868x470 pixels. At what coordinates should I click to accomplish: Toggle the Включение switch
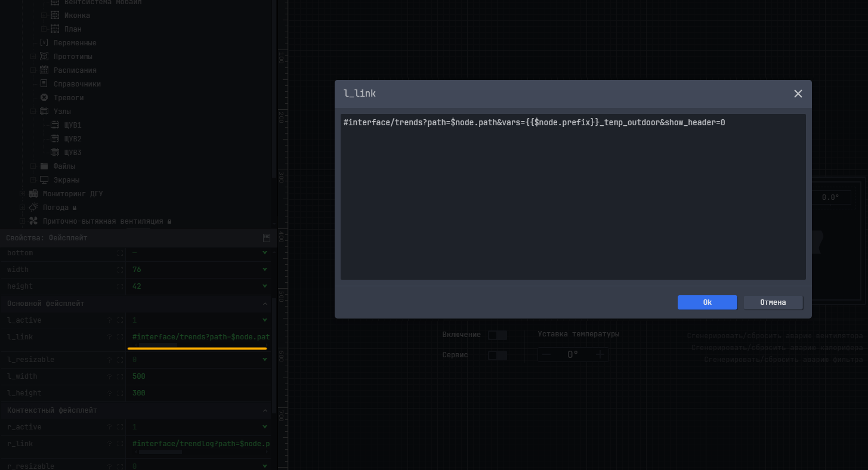pyautogui.click(x=497, y=335)
